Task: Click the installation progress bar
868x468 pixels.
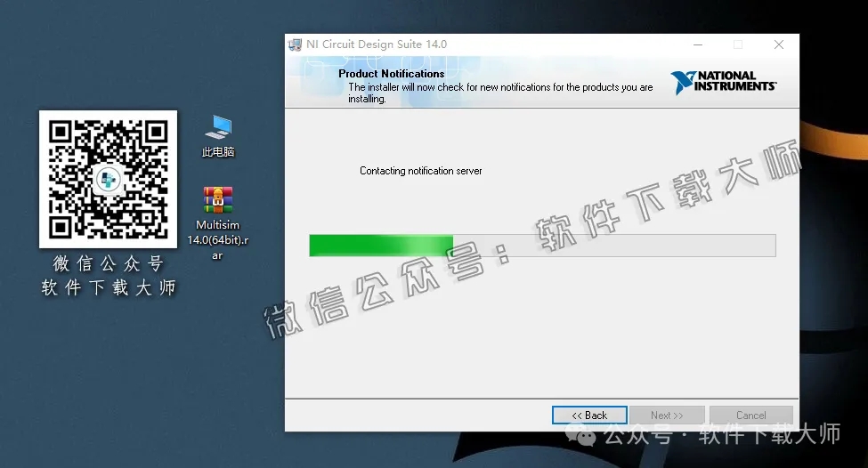Action: (542, 246)
